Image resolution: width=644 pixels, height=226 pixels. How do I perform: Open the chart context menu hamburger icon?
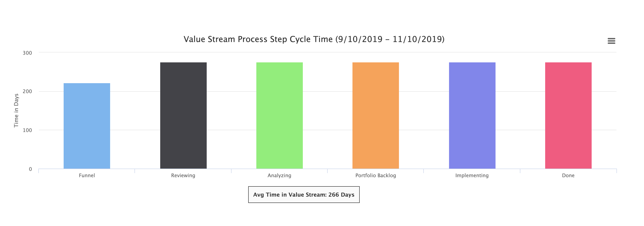pyautogui.click(x=611, y=41)
